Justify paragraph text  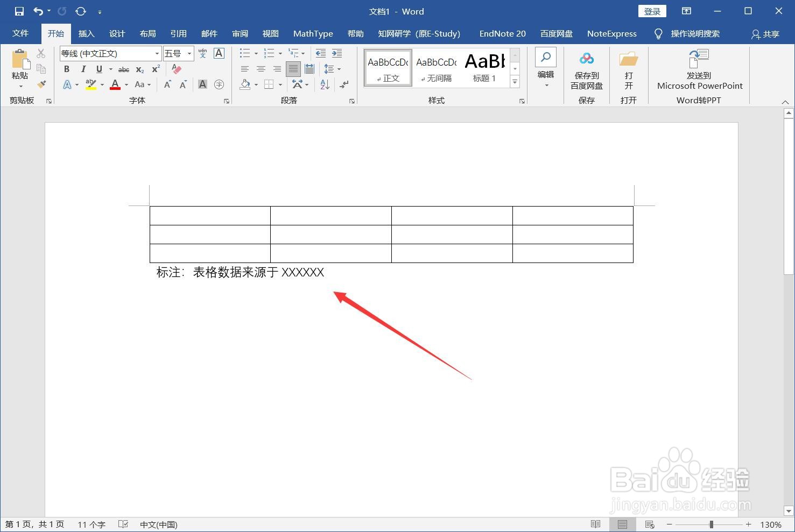(293, 69)
